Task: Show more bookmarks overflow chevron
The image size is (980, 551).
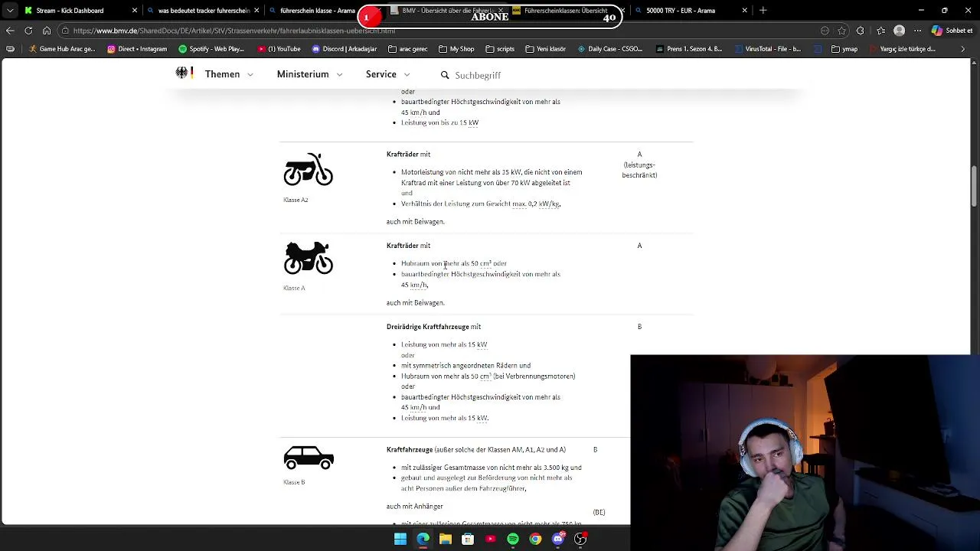Action: (x=963, y=49)
